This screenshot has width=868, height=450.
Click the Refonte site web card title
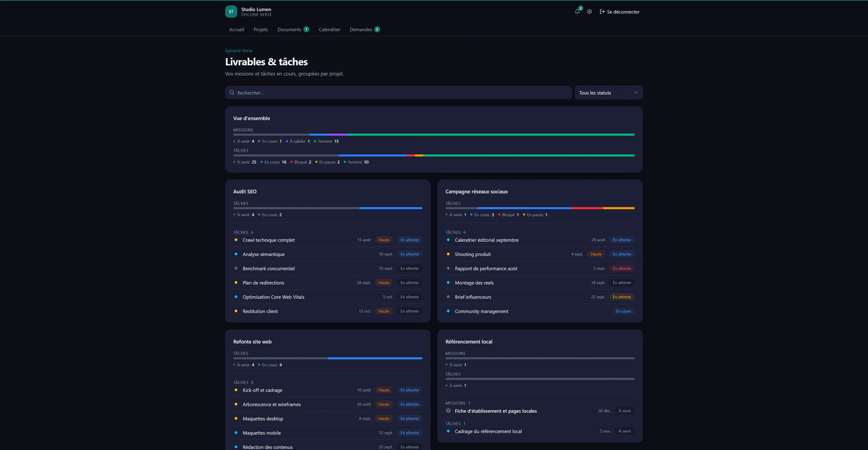click(252, 341)
